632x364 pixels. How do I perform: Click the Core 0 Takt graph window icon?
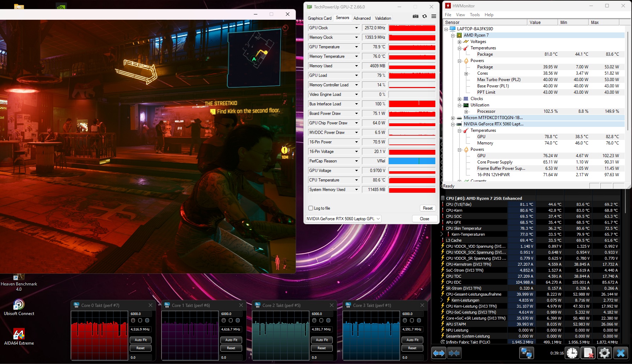click(x=76, y=305)
